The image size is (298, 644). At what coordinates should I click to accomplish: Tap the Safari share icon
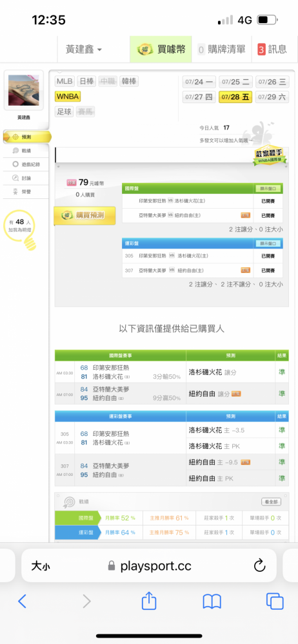click(149, 600)
